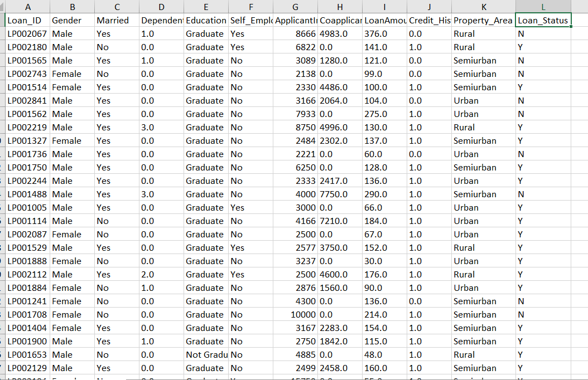Viewport: 588px width, 380px height.
Task: Select the Rural cell for LP001653
Action: coord(483,354)
